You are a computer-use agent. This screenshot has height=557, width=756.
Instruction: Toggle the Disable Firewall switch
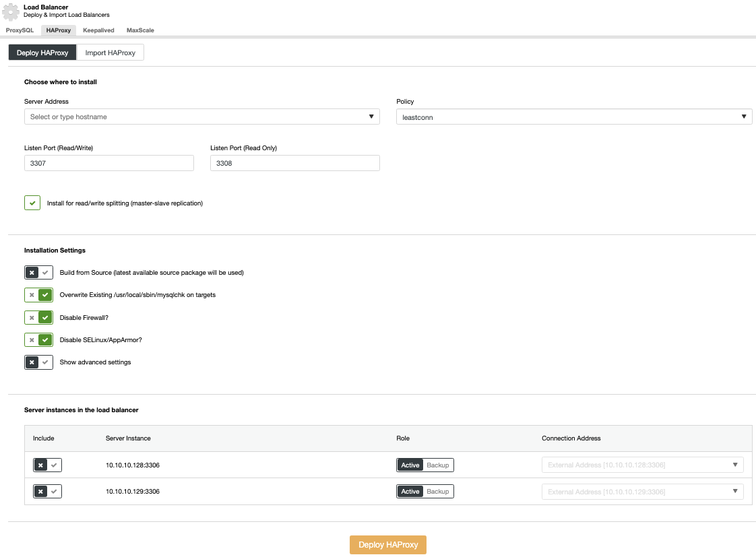[38, 317]
